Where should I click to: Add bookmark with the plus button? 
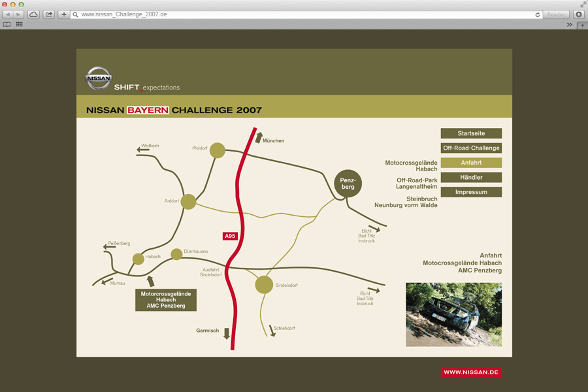click(64, 14)
